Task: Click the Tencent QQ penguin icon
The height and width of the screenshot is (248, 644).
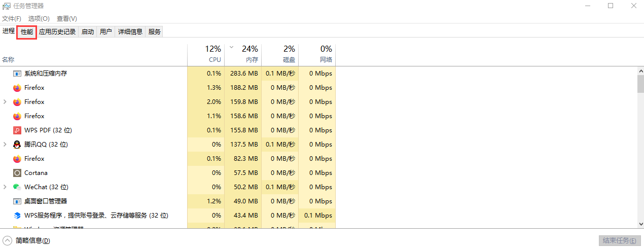Action: 17,145
